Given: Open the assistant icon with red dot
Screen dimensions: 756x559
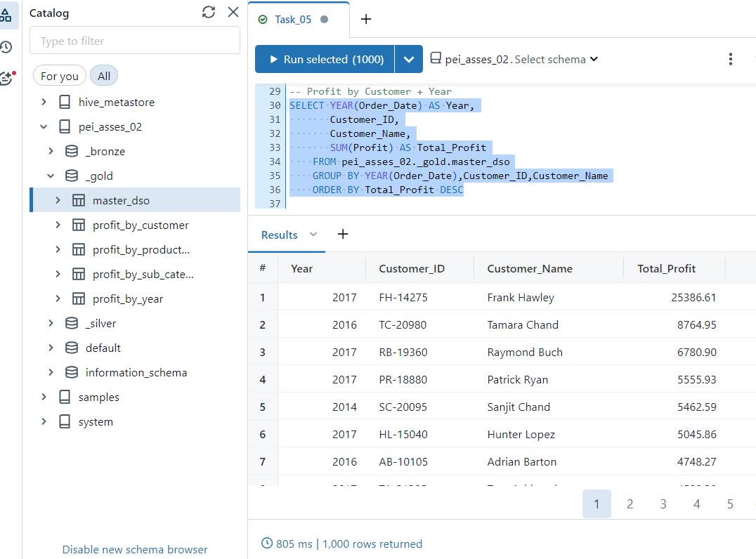Looking at the screenshot, I should 7,77.
